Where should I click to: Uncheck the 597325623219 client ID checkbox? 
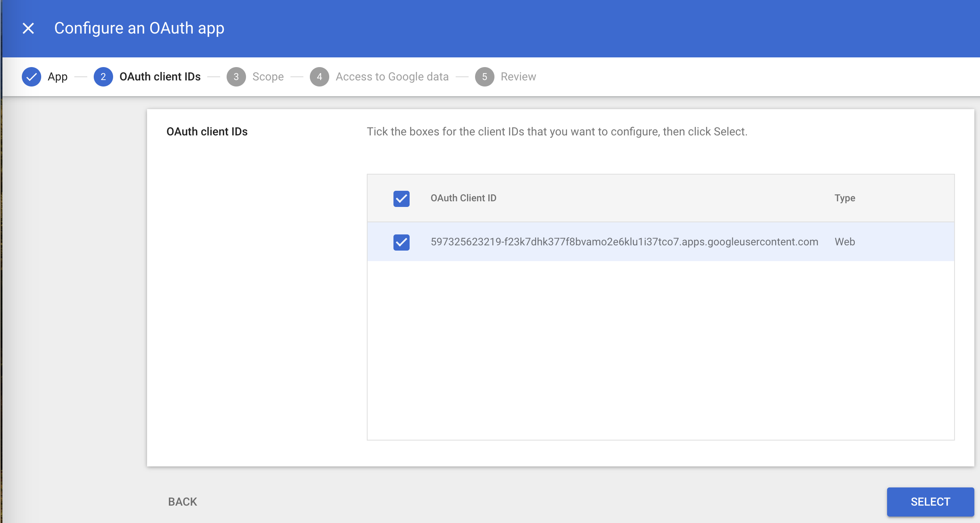(x=401, y=243)
